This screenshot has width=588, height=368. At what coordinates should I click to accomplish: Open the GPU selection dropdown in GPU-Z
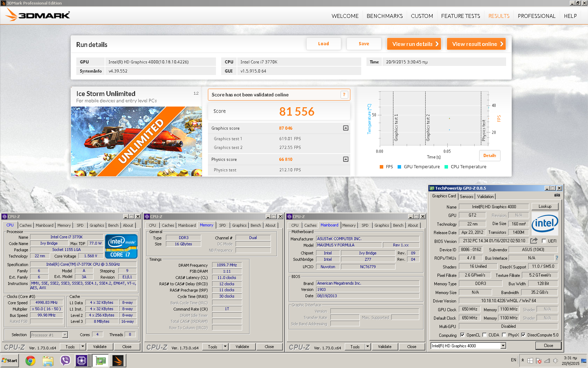[x=503, y=346]
